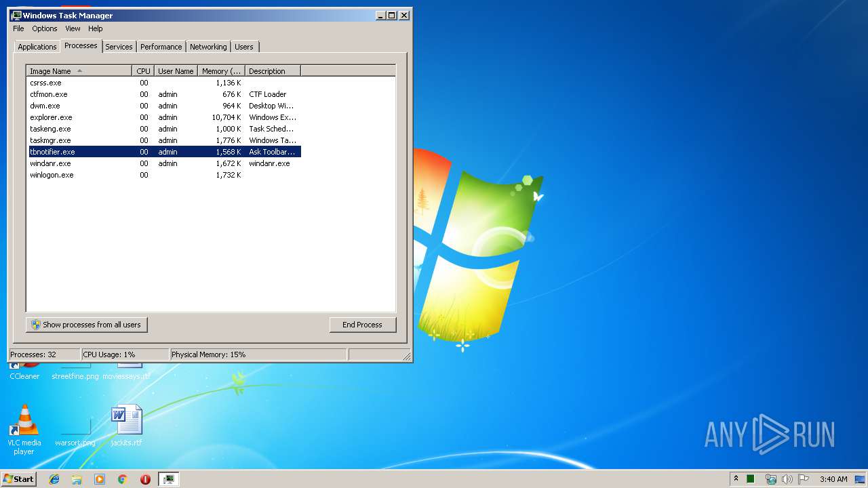Click Processes: 32 status bar entry
Screen dimensions: 868x488
click(44, 354)
